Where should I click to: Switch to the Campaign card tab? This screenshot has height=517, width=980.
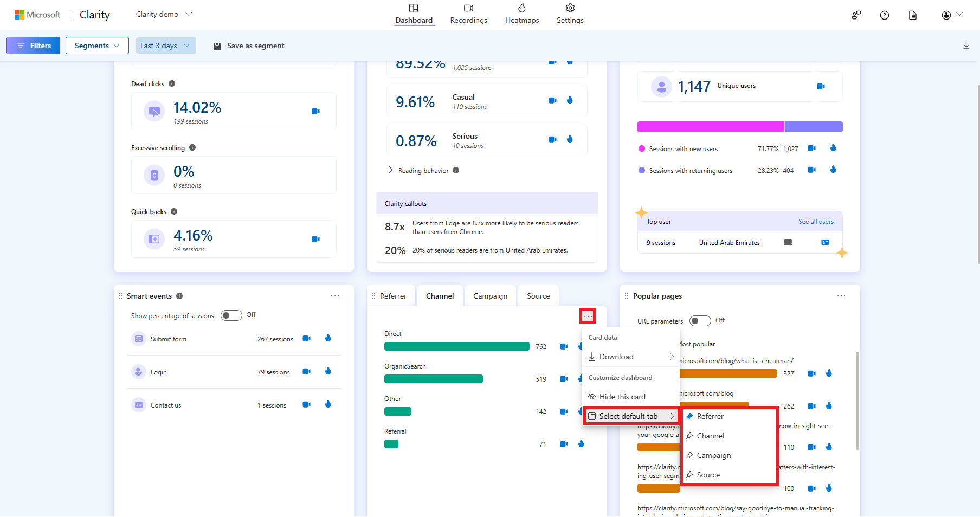491,296
